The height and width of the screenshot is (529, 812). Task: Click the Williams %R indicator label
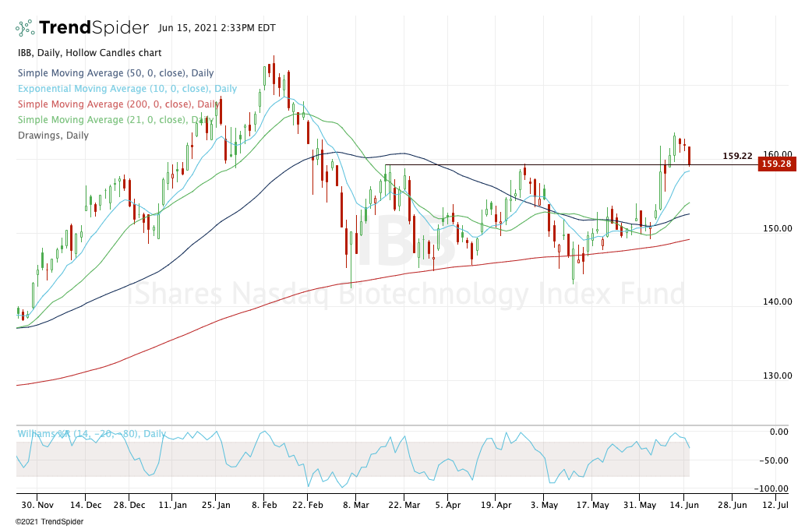[92, 434]
